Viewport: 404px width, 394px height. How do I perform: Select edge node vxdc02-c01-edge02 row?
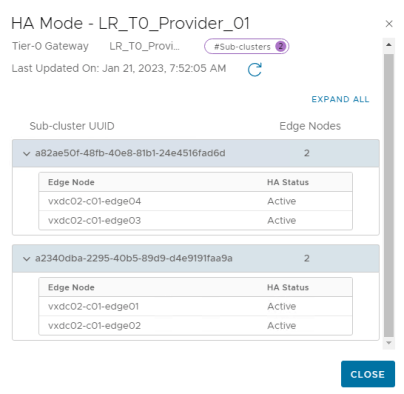[x=195, y=325]
